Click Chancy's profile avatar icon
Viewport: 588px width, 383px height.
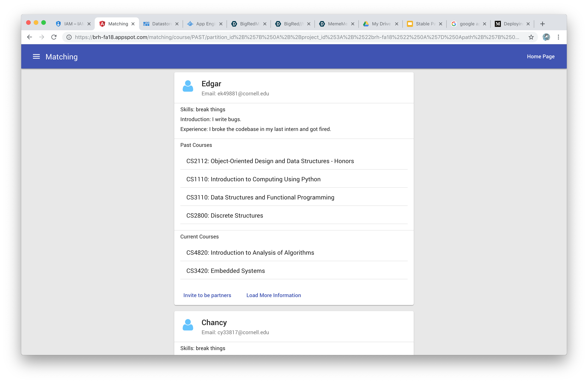(x=188, y=325)
